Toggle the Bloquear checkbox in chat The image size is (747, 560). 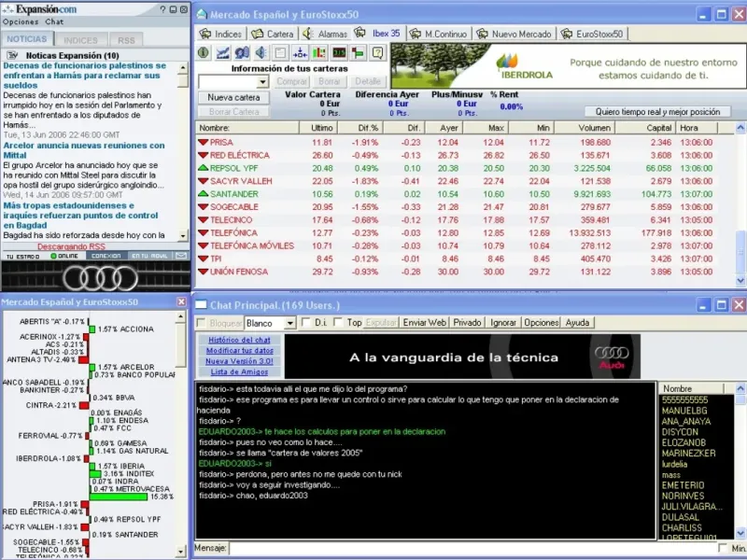pos(201,323)
